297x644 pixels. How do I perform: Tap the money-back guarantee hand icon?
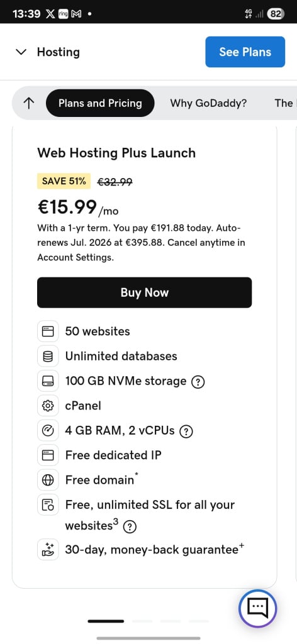[x=48, y=550]
